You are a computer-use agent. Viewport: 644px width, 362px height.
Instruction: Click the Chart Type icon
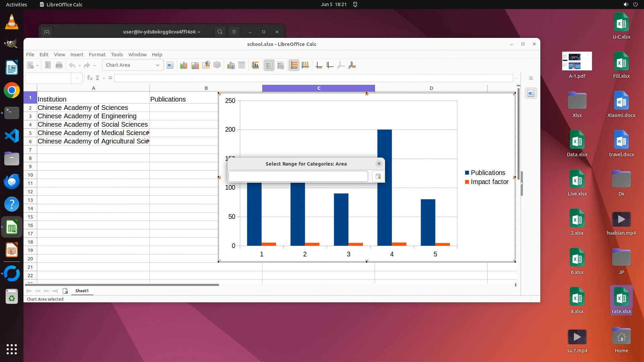click(183, 65)
